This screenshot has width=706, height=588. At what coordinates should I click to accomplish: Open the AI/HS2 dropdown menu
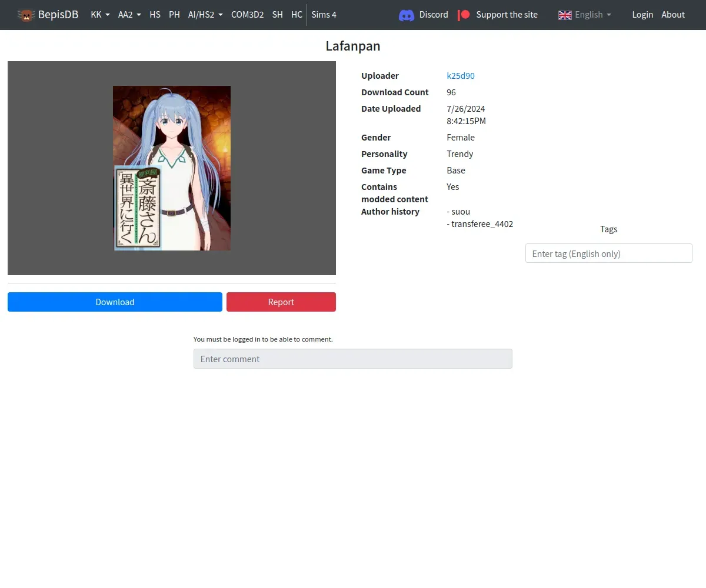click(205, 15)
